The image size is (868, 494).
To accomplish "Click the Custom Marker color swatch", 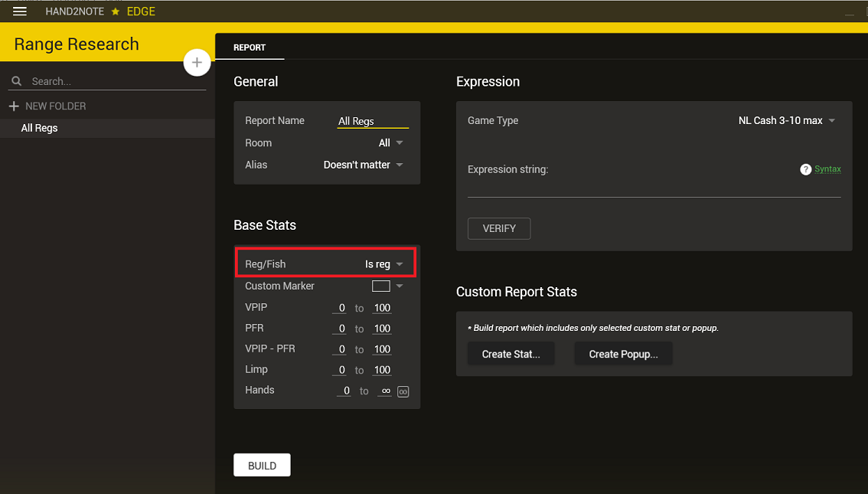I will point(381,286).
